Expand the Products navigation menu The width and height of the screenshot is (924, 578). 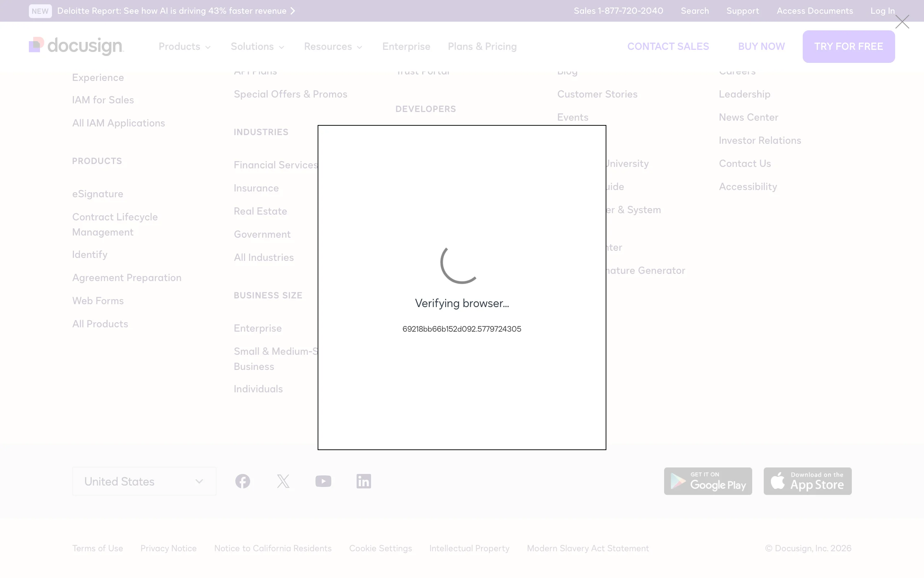(x=185, y=47)
